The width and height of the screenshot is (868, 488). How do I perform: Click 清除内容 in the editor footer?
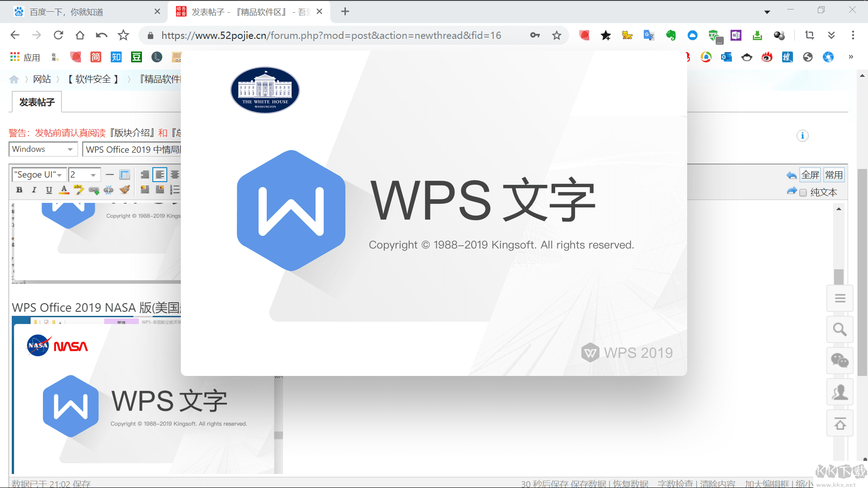(x=717, y=484)
